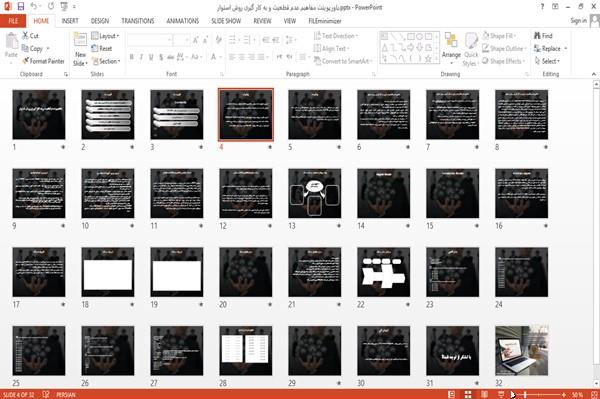Image resolution: width=600 pixels, height=399 pixels.
Task: Click the Undo arrow in the quick access toolbar
Action: click(x=34, y=7)
